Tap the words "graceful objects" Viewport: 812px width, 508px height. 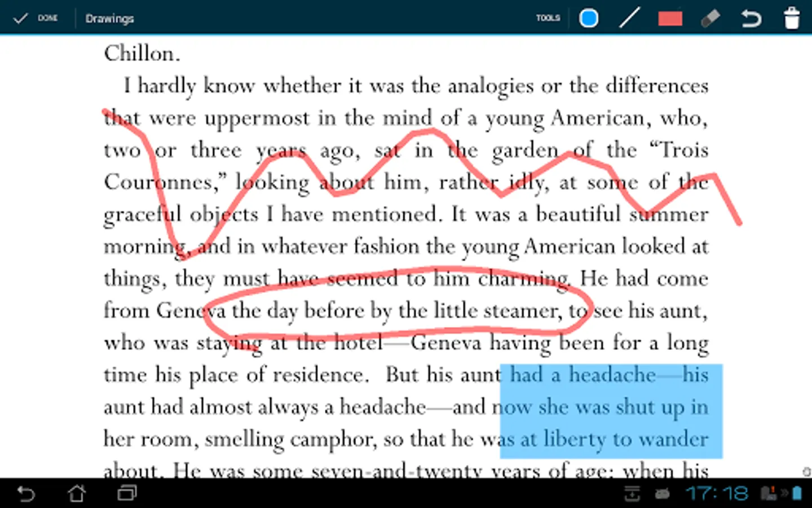point(181,215)
